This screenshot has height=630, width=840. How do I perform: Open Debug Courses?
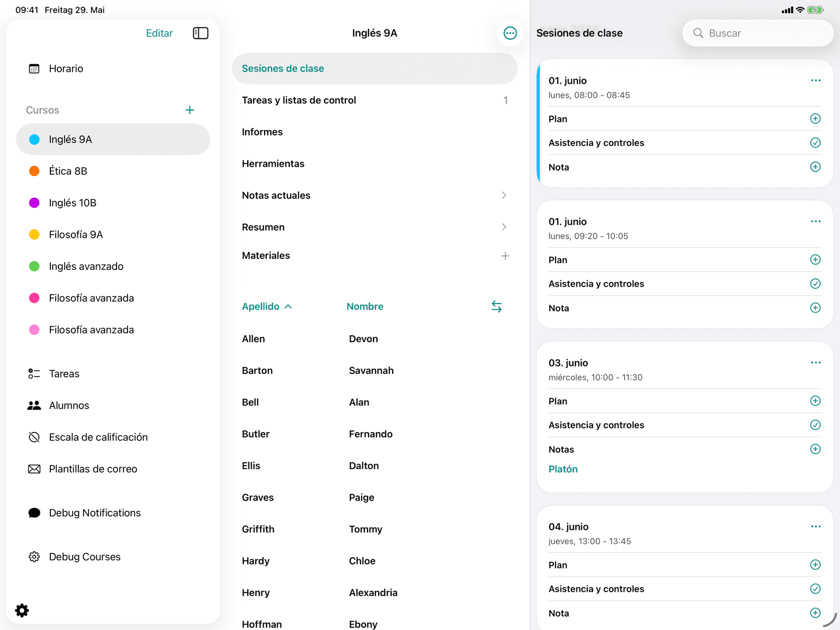113,557
